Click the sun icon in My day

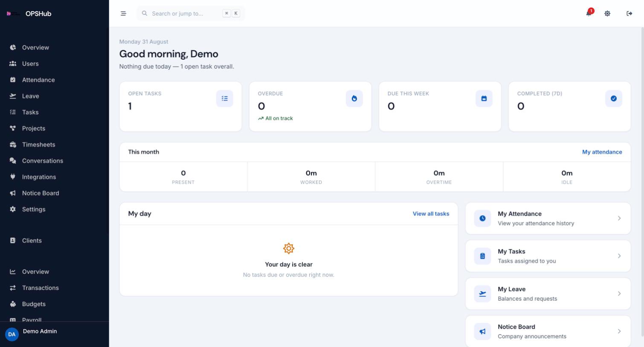(x=289, y=248)
